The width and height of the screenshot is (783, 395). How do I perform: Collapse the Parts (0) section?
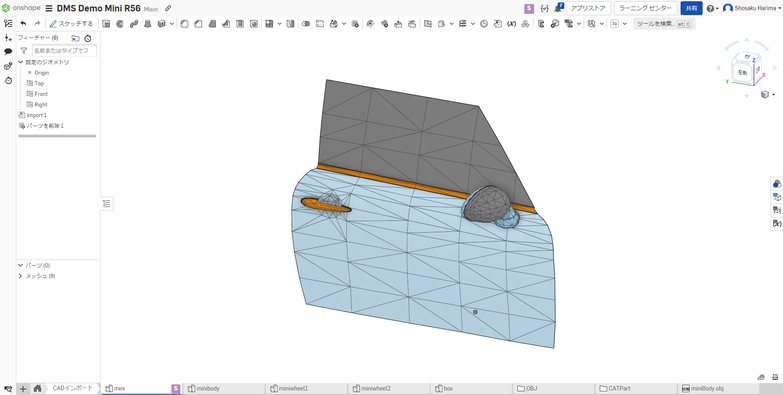[x=20, y=266]
